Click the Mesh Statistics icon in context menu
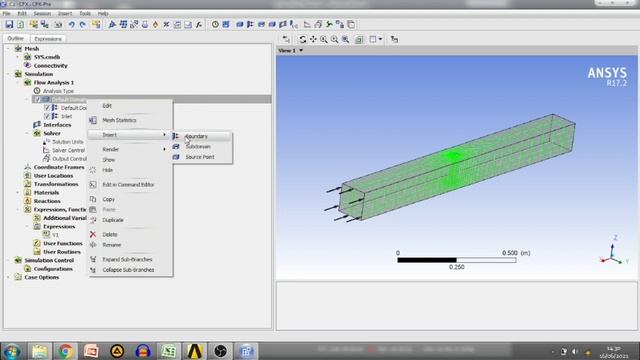 (93, 120)
